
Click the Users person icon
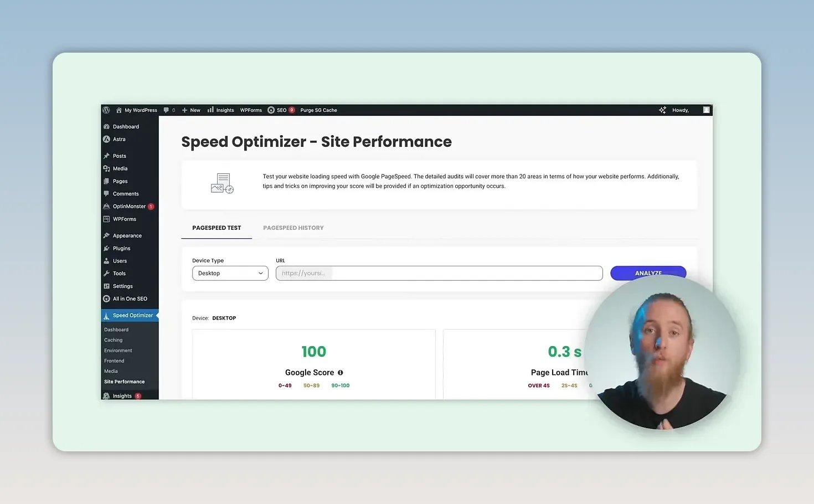106,261
